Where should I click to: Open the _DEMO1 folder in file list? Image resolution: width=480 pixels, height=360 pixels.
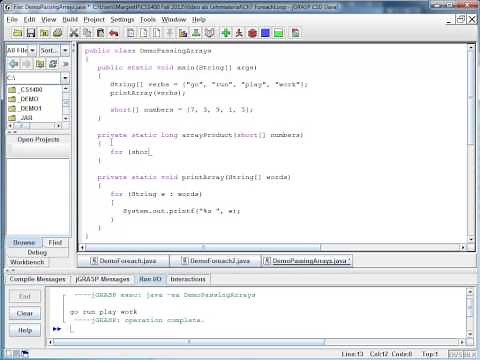click(25, 108)
